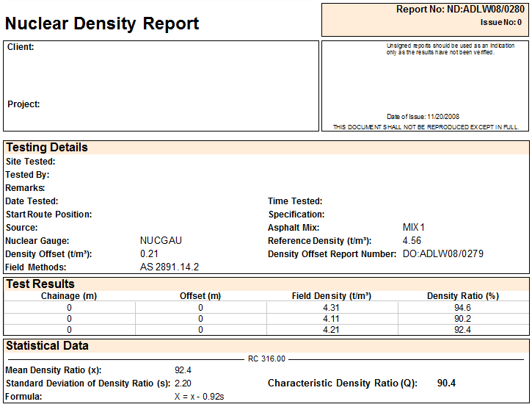This screenshot has height=407, width=532.
Task: Select the Density Ratio cell 90.2
Action: [462, 319]
